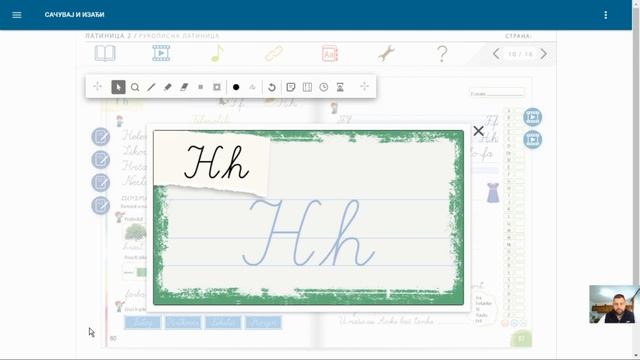Select the line pen tool
This screenshot has height=360, width=640.
coord(151,87)
